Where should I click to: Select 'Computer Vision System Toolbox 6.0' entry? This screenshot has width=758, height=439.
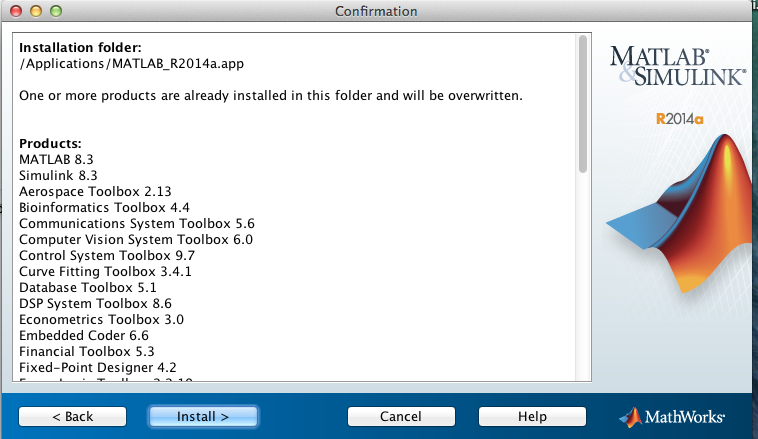tap(136, 239)
